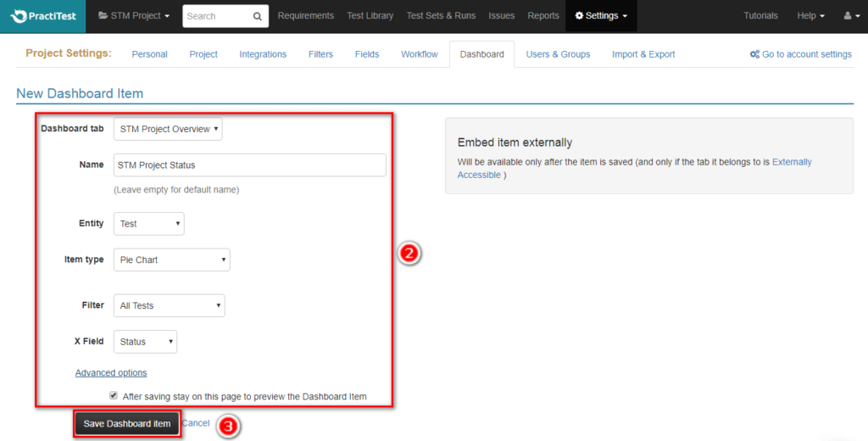868x441 pixels.
Task: Click Go to account settings link
Action: point(807,54)
